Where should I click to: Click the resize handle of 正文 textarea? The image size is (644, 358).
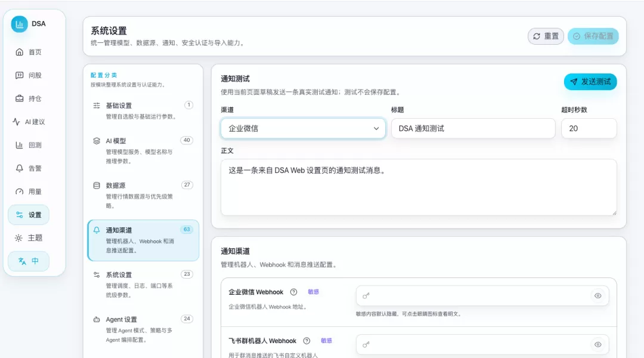pos(614,213)
